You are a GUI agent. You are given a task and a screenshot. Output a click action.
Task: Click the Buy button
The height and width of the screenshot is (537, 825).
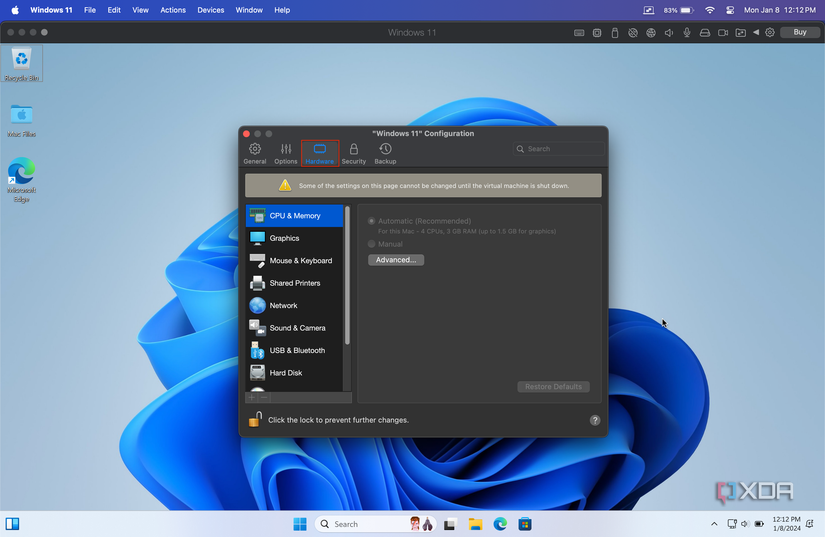[x=800, y=32]
